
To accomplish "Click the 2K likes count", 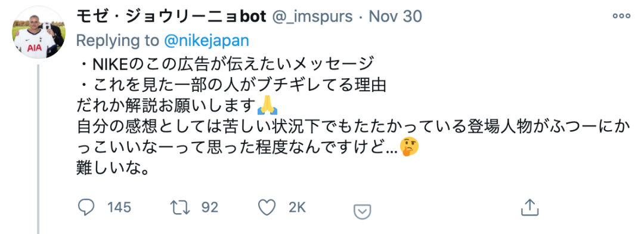I will click(x=298, y=207).
